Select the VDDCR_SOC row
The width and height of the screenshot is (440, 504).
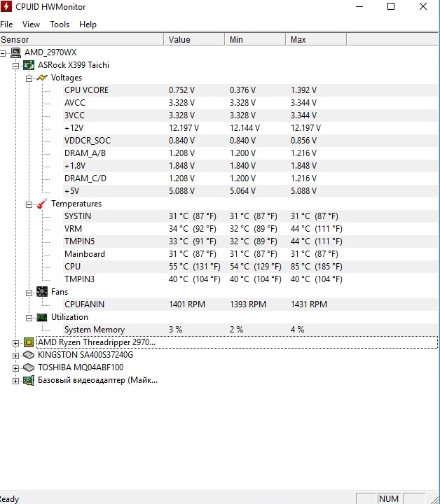pos(251,141)
